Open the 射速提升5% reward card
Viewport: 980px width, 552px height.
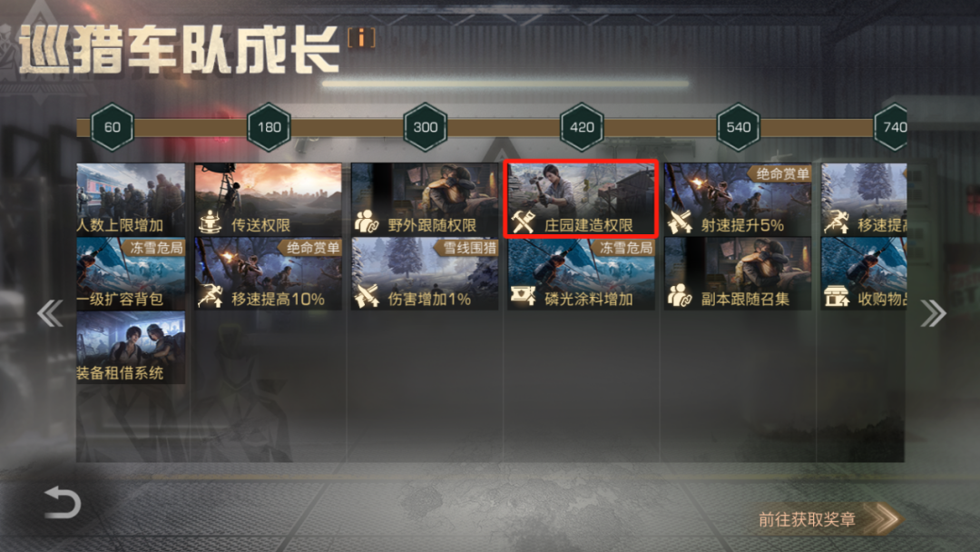point(738,199)
